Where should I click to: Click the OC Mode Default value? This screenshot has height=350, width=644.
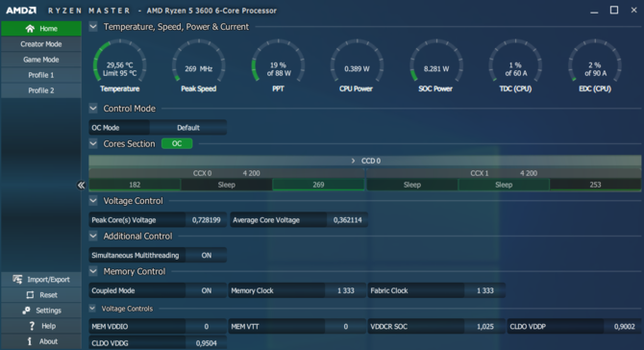pos(188,128)
